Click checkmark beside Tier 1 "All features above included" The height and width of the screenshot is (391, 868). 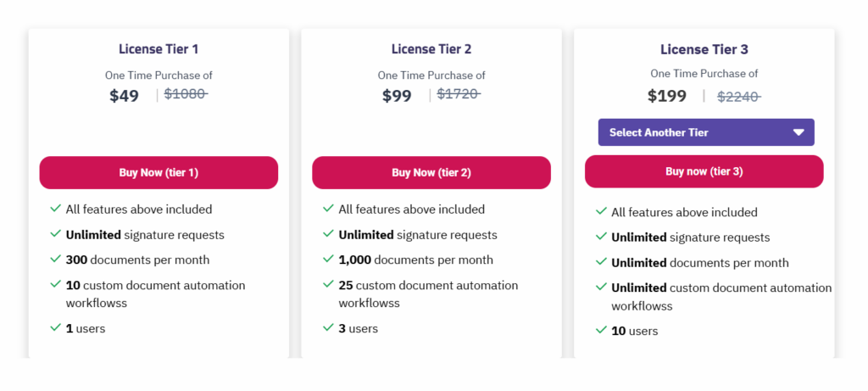coord(55,209)
